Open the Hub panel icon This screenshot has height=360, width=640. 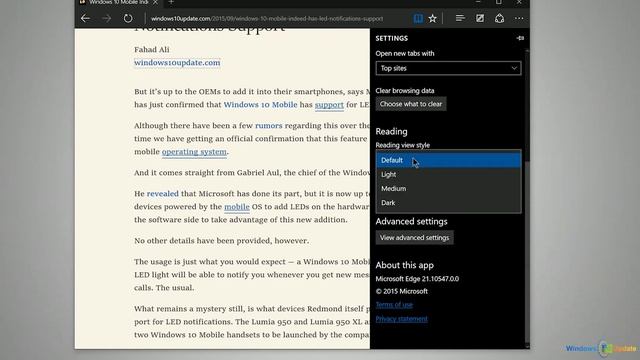[x=460, y=18]
